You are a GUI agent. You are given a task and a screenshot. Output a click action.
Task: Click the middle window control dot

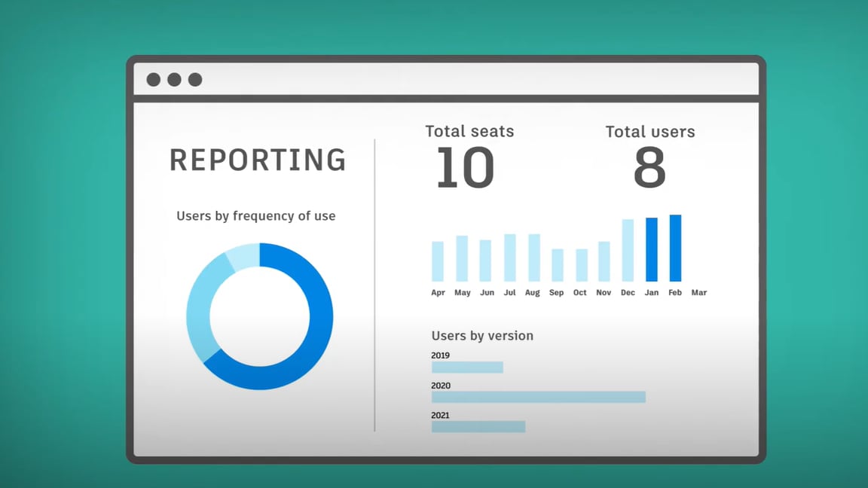174,80
